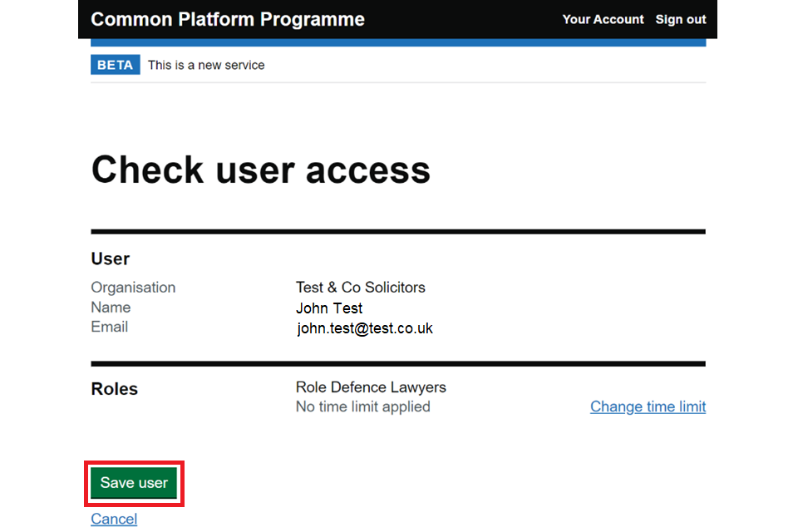Select the name John Test
Viewport: 798px width, 532px height.
click(x=329, y=308)
